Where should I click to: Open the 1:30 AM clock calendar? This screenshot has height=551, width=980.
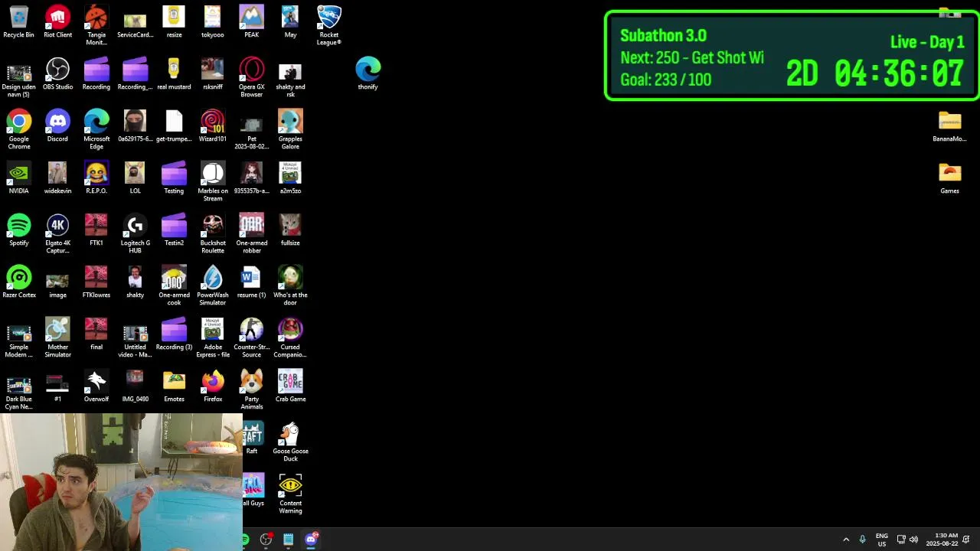tap(942, 540)
